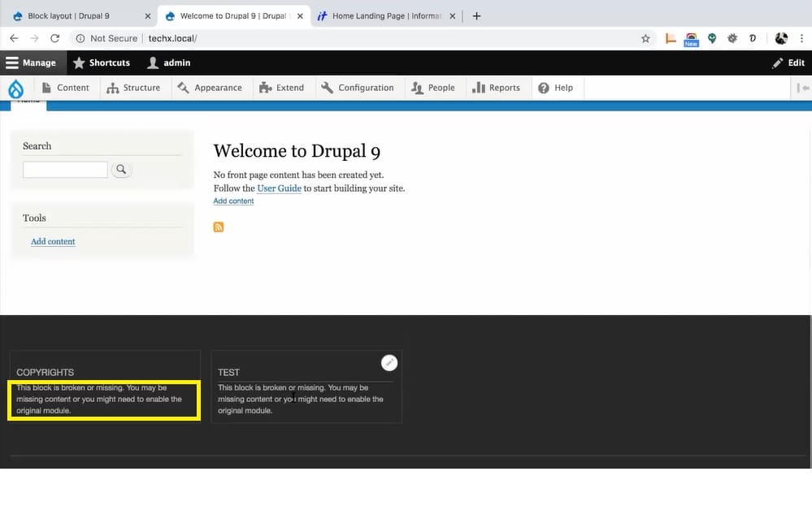Open the Appearance admin menu

click(210, 88)
